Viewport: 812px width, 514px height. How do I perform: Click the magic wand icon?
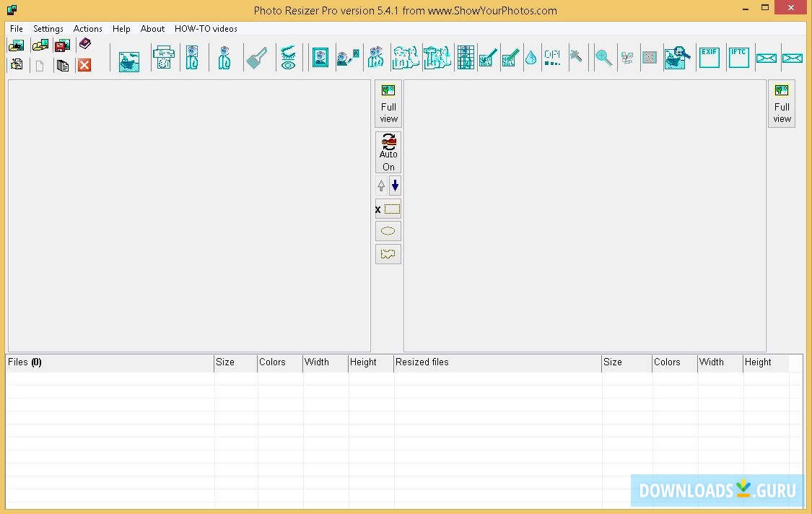tap(576, 56)
